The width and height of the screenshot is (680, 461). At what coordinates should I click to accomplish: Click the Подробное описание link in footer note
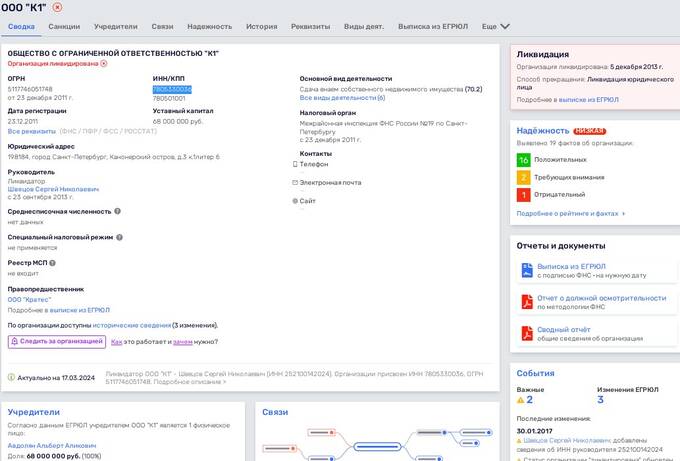click(x=190, y=382)
